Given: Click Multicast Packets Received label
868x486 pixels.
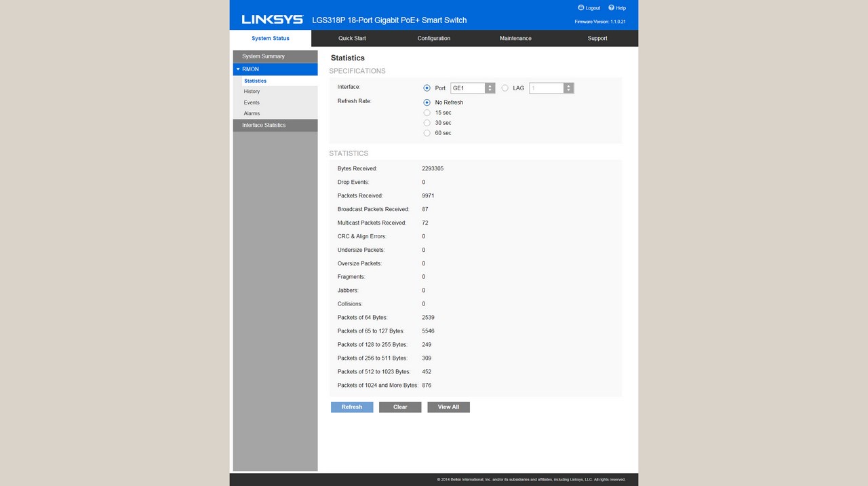Looking at the screenshot, I should 372,223.
